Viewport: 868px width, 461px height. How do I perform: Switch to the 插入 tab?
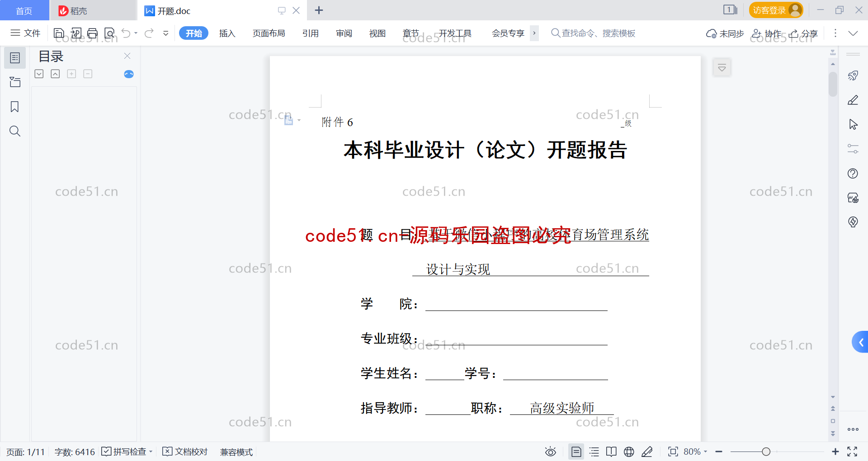[x=227, y=33]
